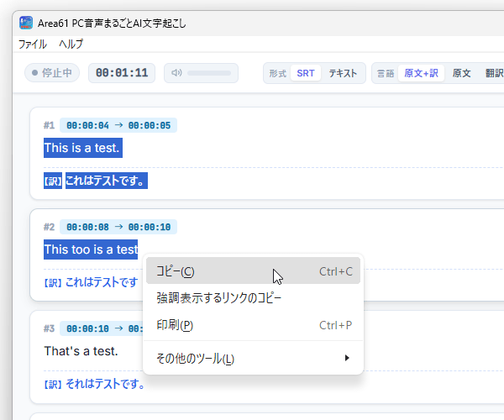
Task: Click the text 'This too is a test'
Action: point(91,249)
